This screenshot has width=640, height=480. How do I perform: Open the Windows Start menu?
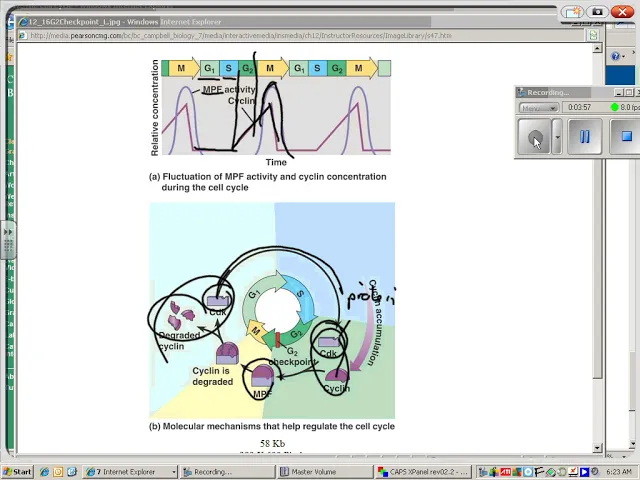18,472
